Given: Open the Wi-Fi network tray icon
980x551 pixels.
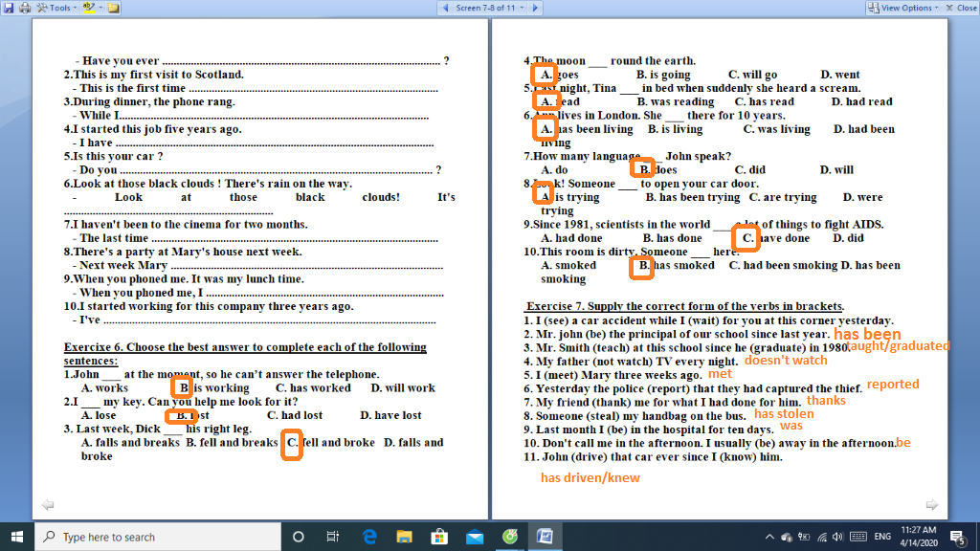Looking at the screenshot, I should click(x=822, y=537).
